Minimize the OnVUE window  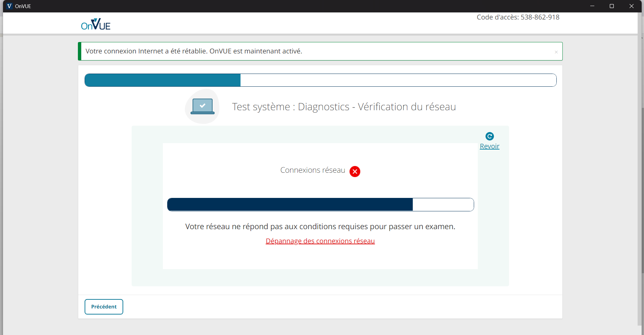[592, 6]
